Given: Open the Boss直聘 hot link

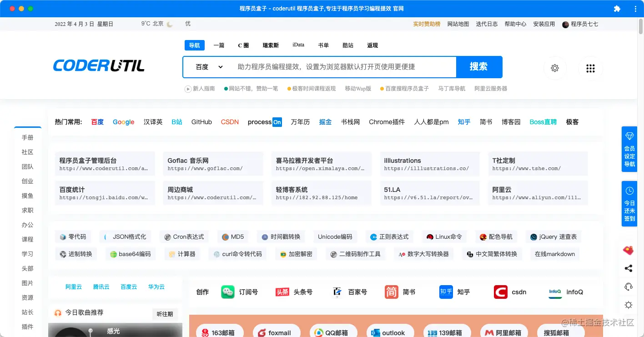Looking at the screenshot, I should tap(543, 122).
